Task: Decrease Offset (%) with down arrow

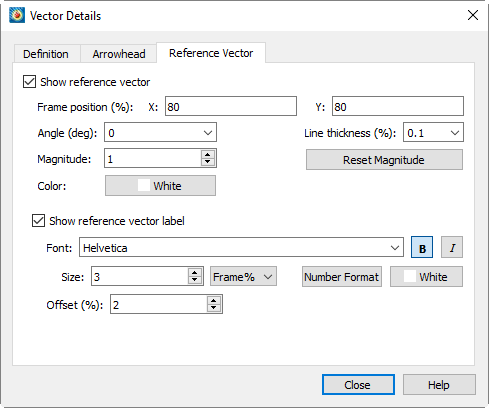Action: point(214,308)
